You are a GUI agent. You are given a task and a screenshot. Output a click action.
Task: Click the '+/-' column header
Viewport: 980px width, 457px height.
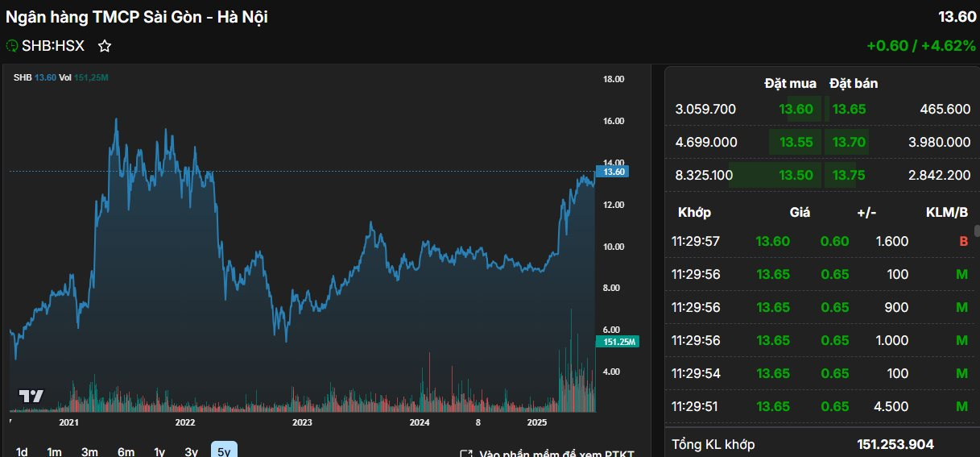[867, 212]
